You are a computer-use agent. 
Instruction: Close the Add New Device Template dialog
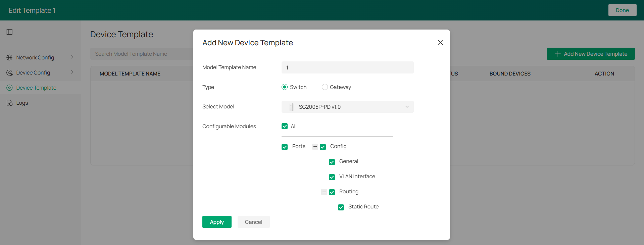coord(440,42)
